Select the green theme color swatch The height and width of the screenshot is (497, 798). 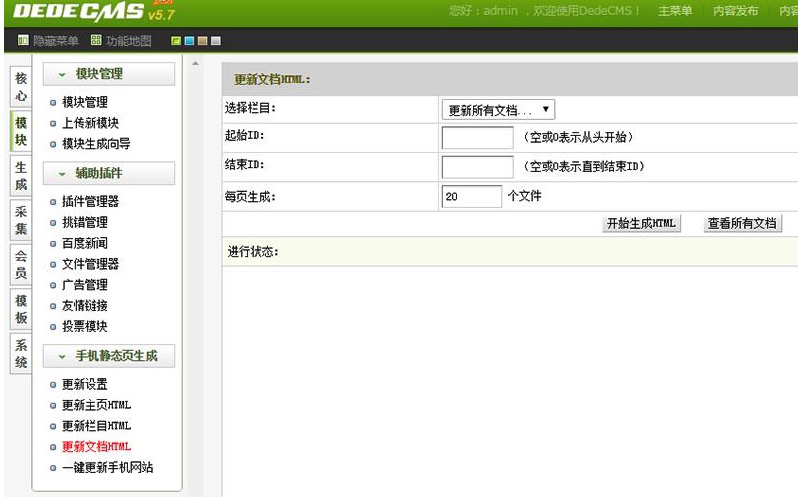[176, 41]
